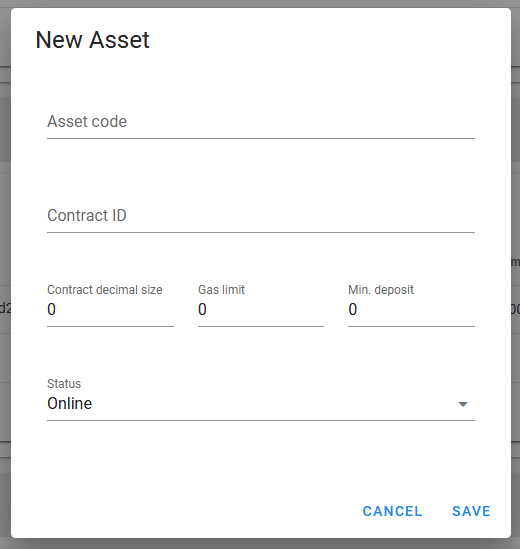Image resolution: width=520 pixels, height=549 pixels.
Task: Click into the Contract decimal size field
Action: 110,310
